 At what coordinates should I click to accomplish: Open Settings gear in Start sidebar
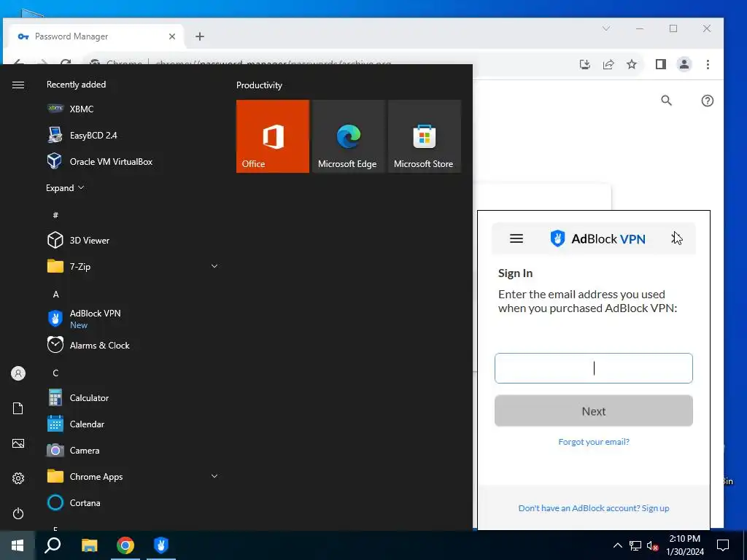[x=18, y=478]
